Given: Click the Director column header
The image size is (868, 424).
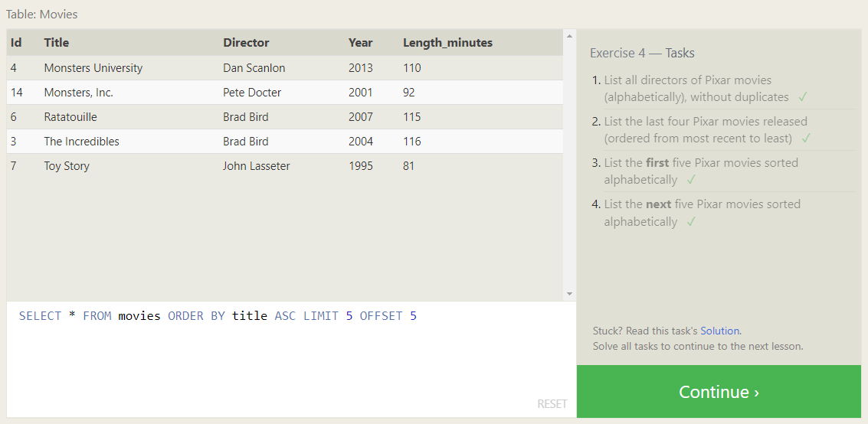Looking at the screenshot, I should [246, 43].
